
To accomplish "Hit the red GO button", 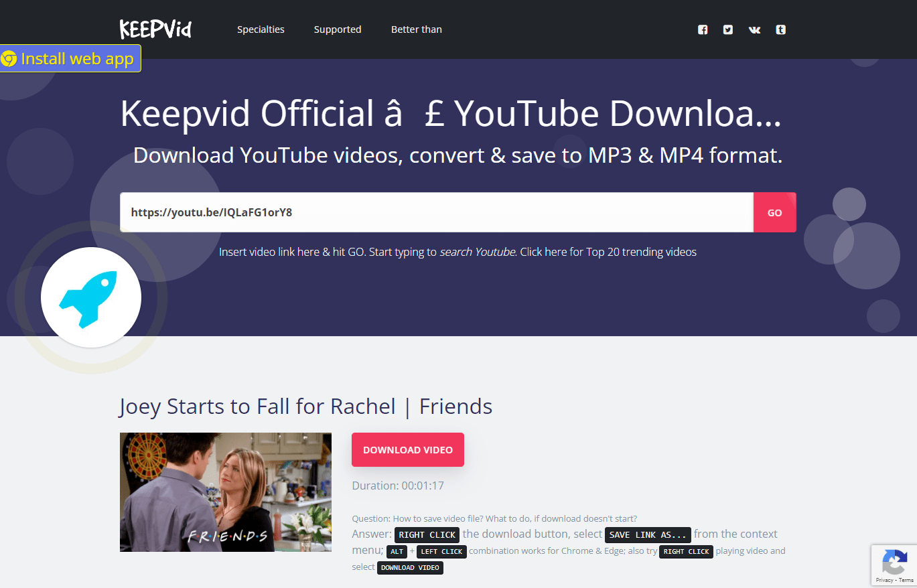I will point(775,212).
